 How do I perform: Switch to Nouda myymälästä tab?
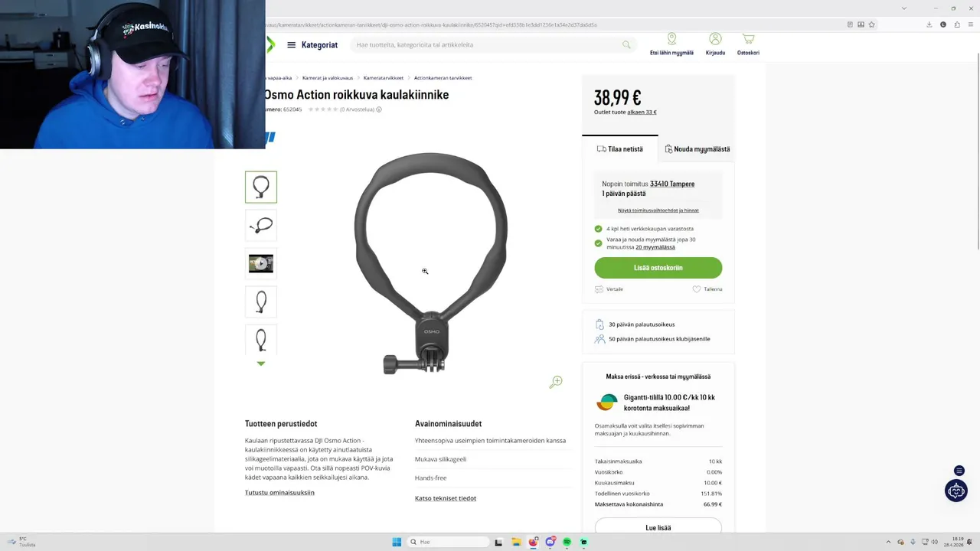(697, 149)
